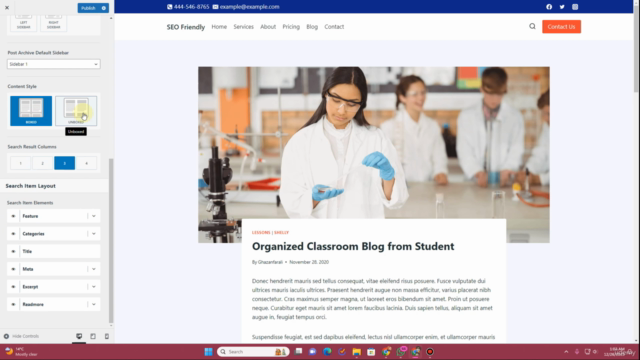
Task: Open the Organized Classroom Blog from Student post
Action: pyautogui.click(x=353, y=246)
